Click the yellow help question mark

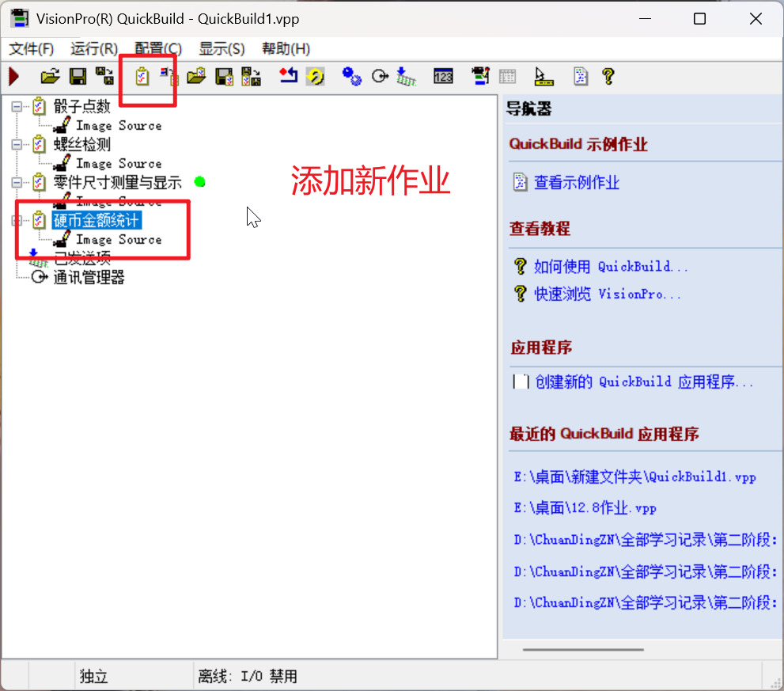point(608,77)
